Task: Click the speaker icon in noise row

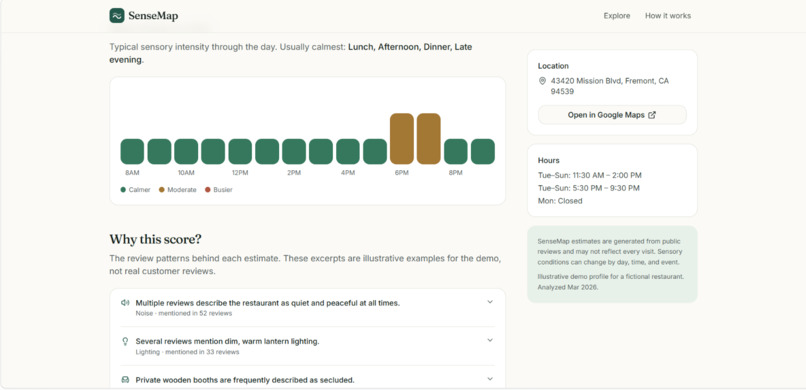Action: [x=124, y=303]
